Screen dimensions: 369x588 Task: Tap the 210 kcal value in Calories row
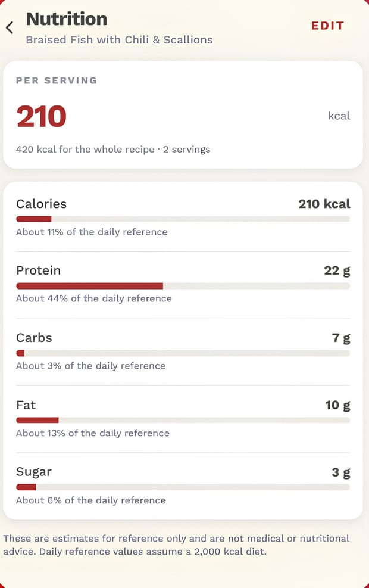click(324, 204)
